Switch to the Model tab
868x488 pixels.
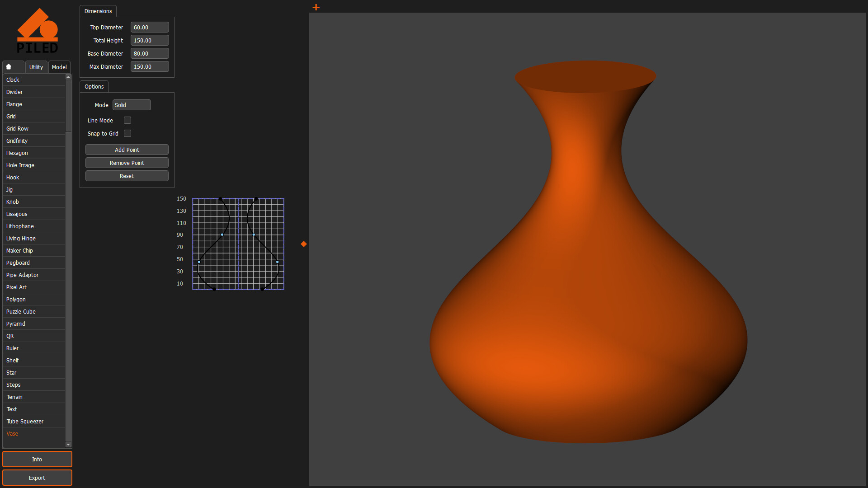click(x=59, y=67)
